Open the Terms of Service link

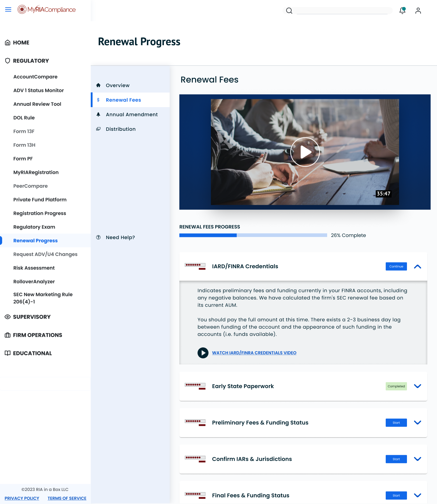tap(67, 498)
